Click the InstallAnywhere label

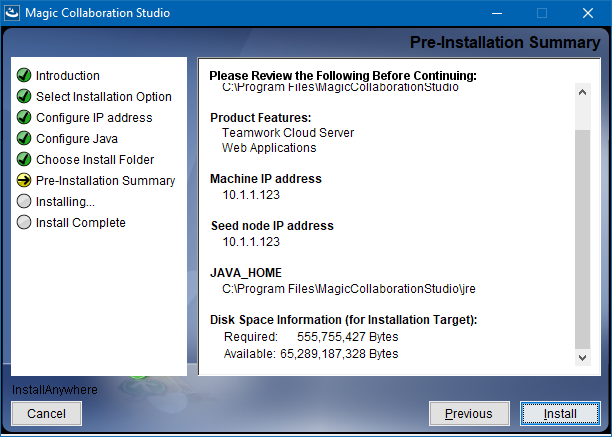coord(55,390)
